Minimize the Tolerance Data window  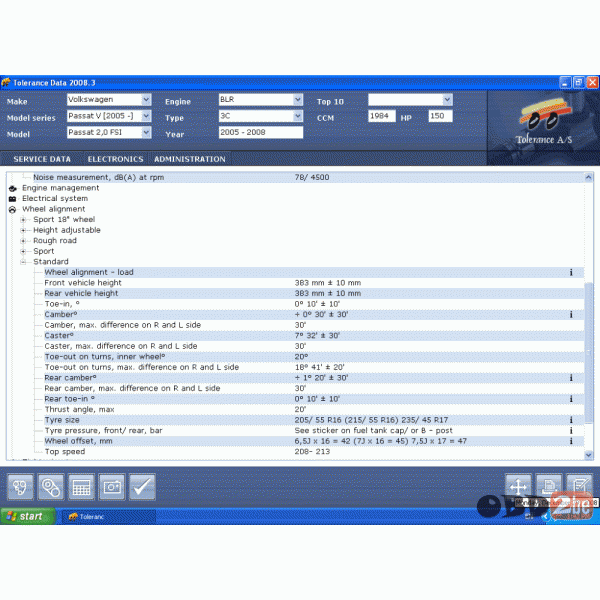click(565, 82)
